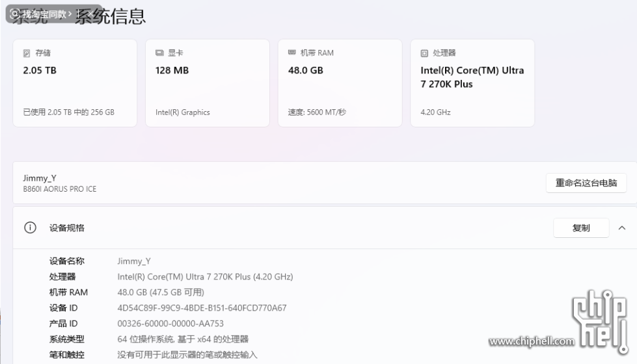Collapse 设备规格 section using the chevron
Screen dimensions: 637x364
[622, 228]
